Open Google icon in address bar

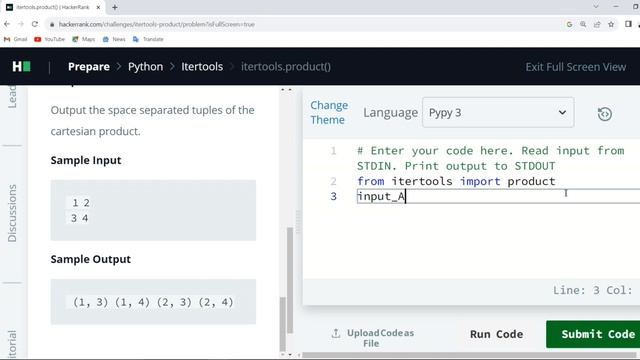coord(569,24)
